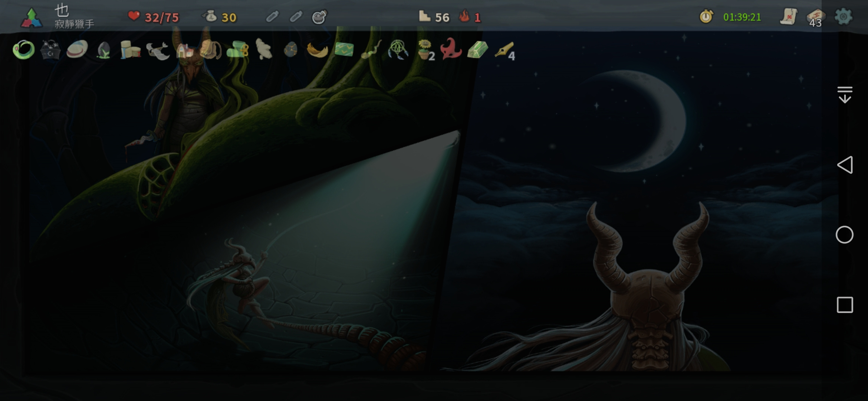Tap the green membership card relic
Image resolution: width=868 pixels, height=401 pixels.
pos(344,50)
